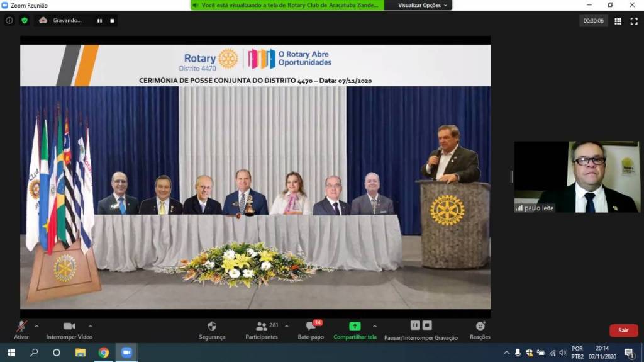Click the green encryption shield icon
This screenshot has height=362, width=644.
(x=25, y=20)
